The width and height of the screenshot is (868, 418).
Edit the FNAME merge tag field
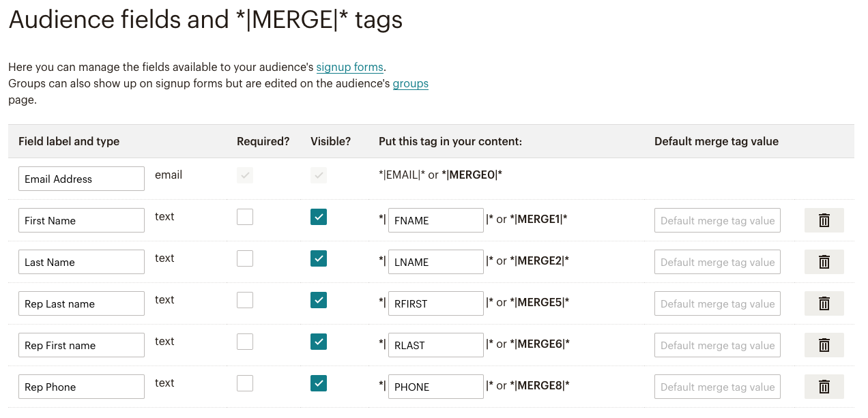pos(435,220)
